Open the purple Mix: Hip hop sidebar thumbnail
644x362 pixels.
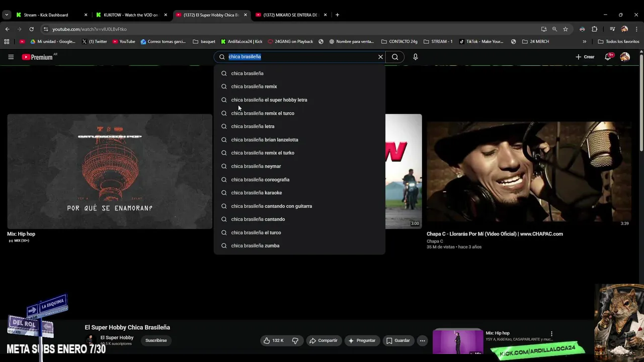[x=458, y=341]
